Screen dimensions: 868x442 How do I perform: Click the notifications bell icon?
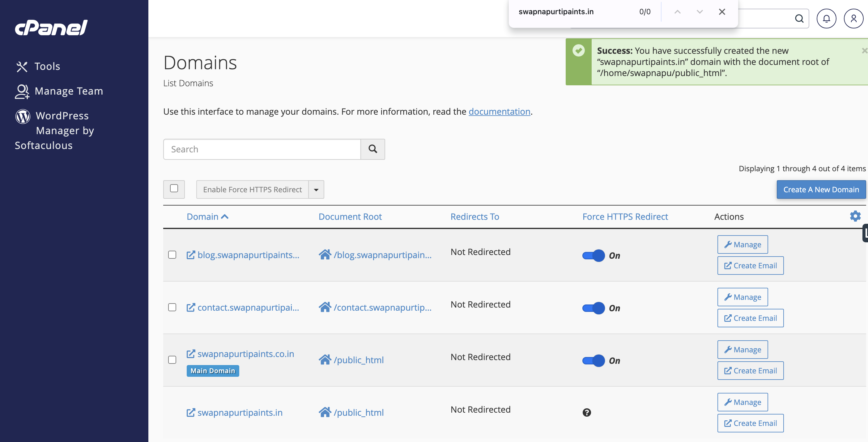[826, 19]
